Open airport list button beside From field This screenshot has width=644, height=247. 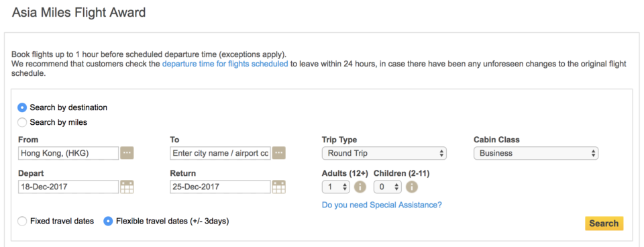point(127,153)
